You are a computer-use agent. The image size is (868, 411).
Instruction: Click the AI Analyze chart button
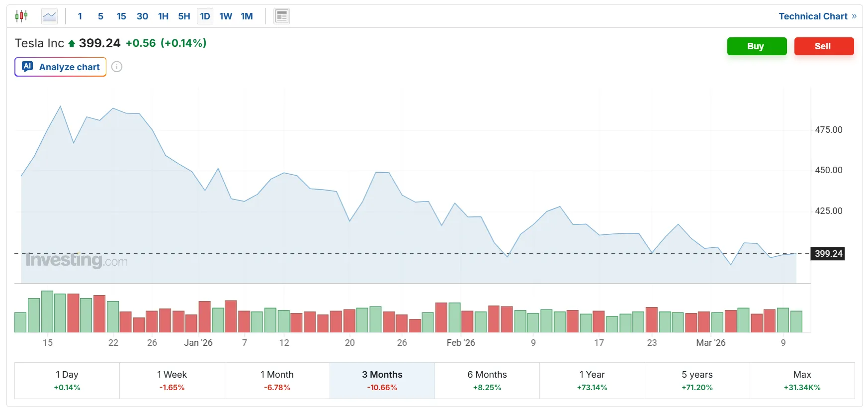[x=61, y=67]
